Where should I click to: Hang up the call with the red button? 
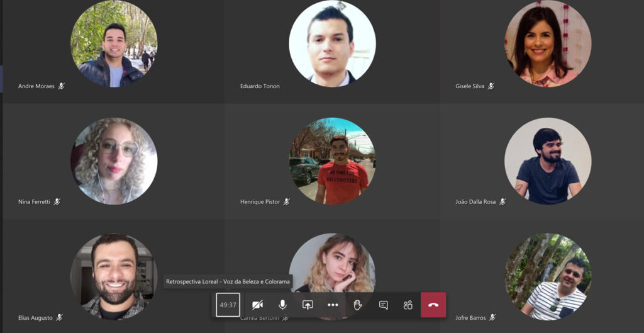tap(433, 305)
